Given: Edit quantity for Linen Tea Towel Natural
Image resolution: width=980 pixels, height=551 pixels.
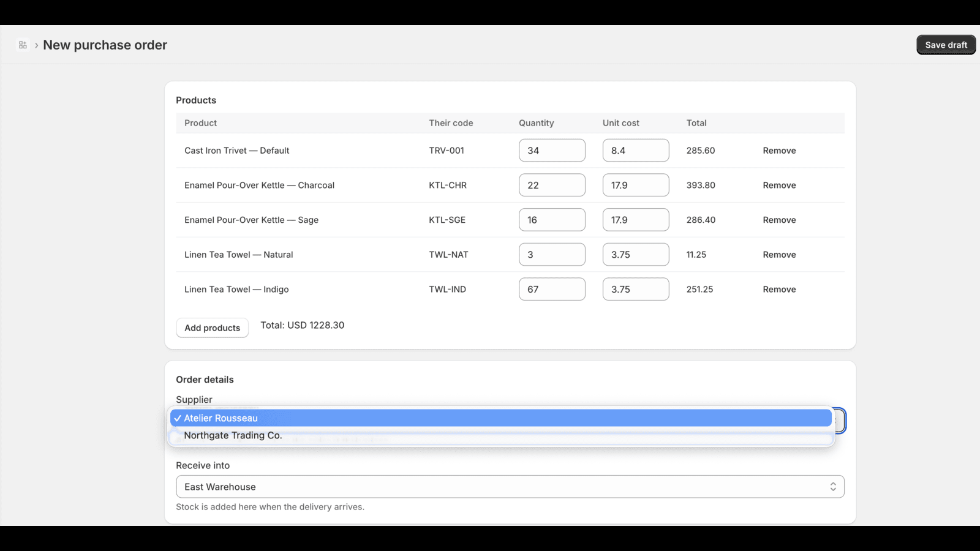Looking at the screenshot, I should (x=552, y=255).
